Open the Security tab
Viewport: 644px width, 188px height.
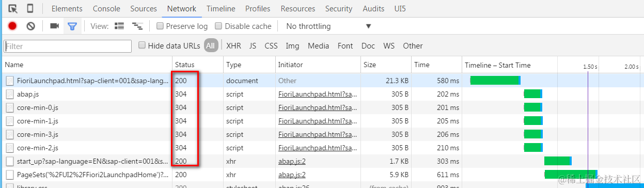[339, 8]
